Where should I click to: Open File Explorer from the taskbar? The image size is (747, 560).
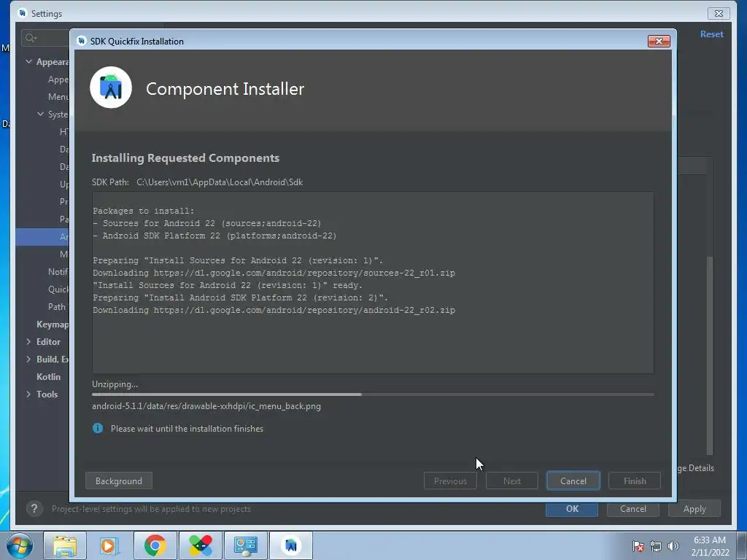[65, 545]
